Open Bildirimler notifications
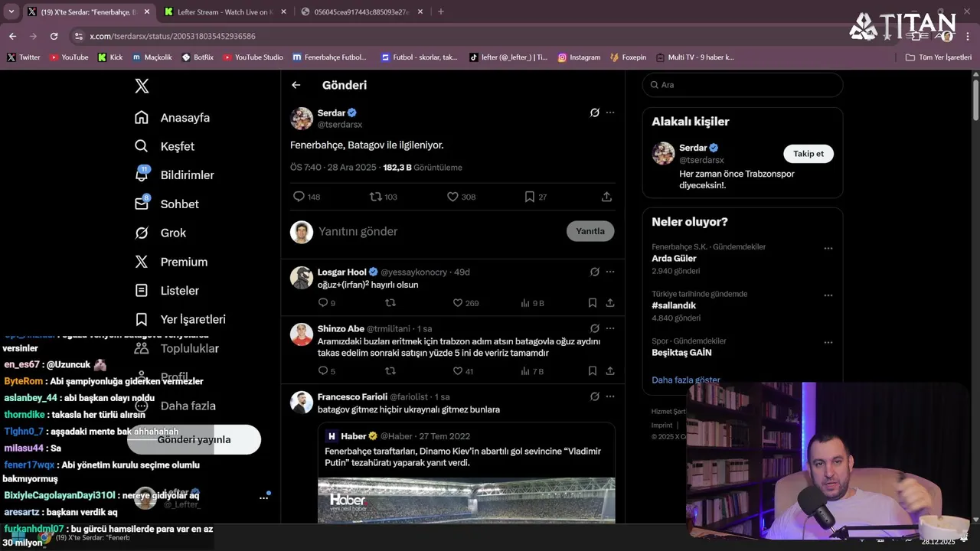The height and width of the screenshot is (551, 980). [175, 175]
